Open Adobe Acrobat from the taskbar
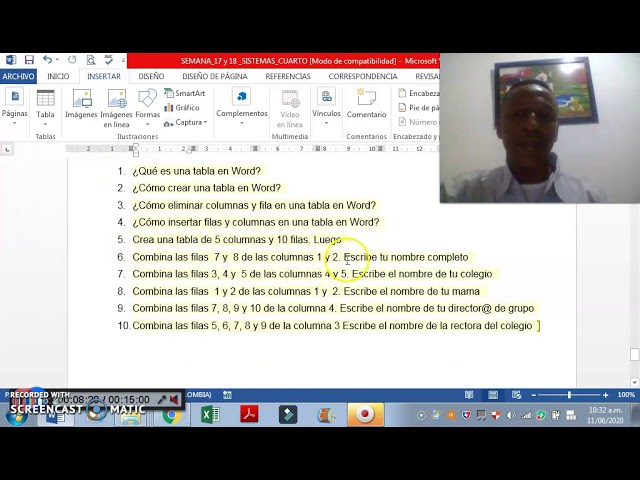The image size is (640, 480). click(x=249, y=415)
